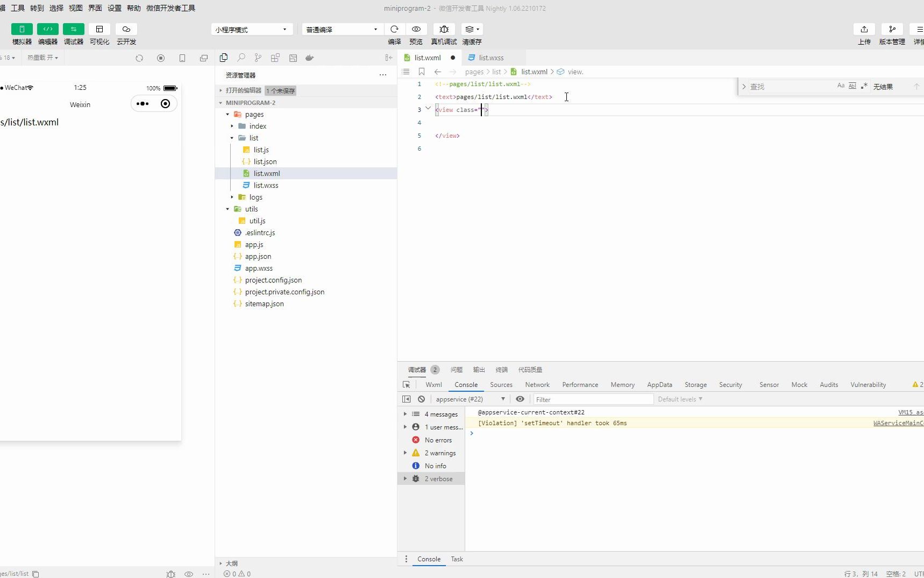Toggle whole word match in find
The image size is (924, 578).
click(852, 86)
